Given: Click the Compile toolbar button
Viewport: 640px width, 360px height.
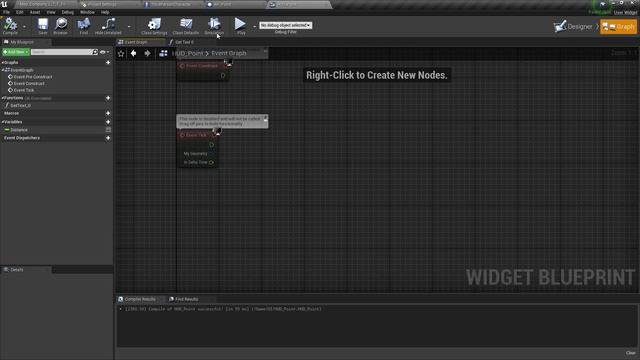Looking at the screenshot, I should 10,26.
